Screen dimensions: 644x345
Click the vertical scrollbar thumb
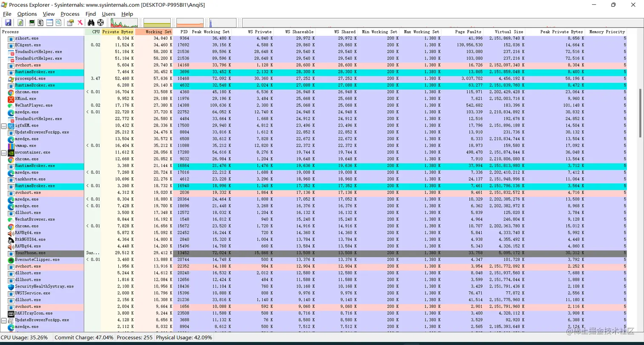tap(640, 113)
